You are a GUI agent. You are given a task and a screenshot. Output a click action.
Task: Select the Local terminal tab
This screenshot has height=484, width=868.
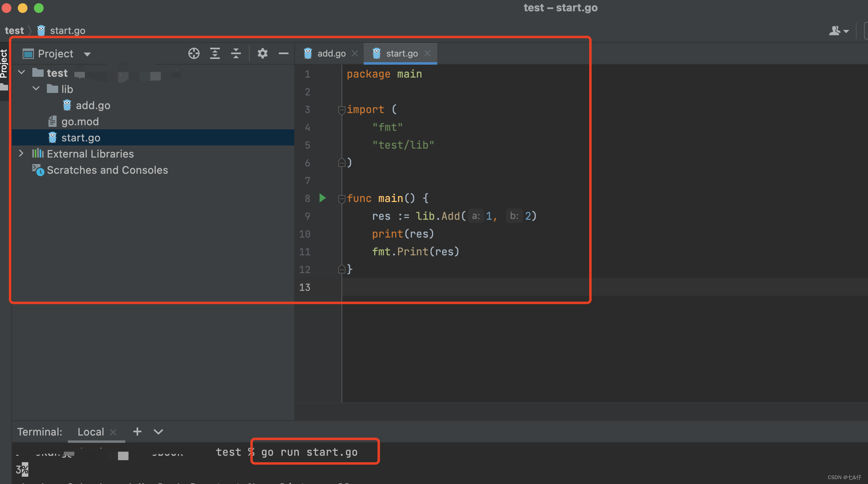[x=91, y=432]
